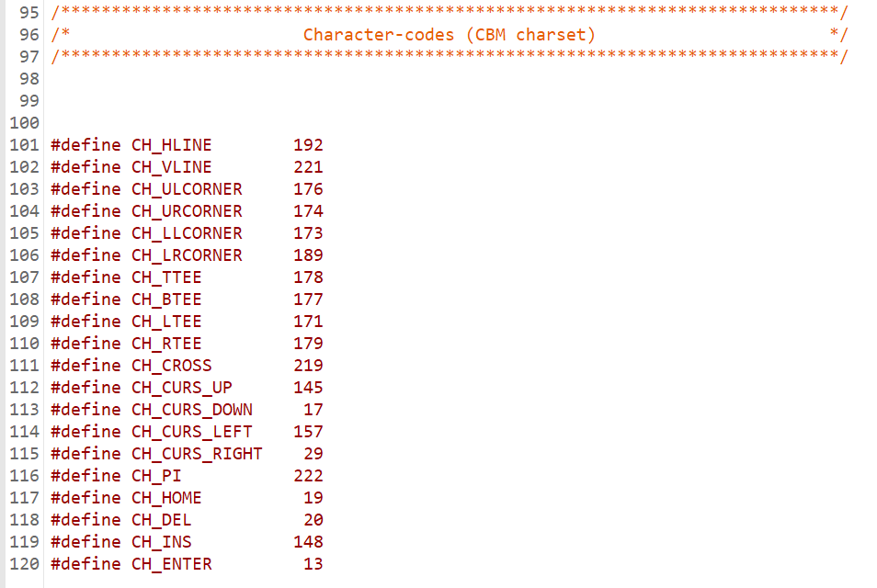Select the CH_VLINE define name
Screen dimensions: 877x588
click(x=171, y=166)
